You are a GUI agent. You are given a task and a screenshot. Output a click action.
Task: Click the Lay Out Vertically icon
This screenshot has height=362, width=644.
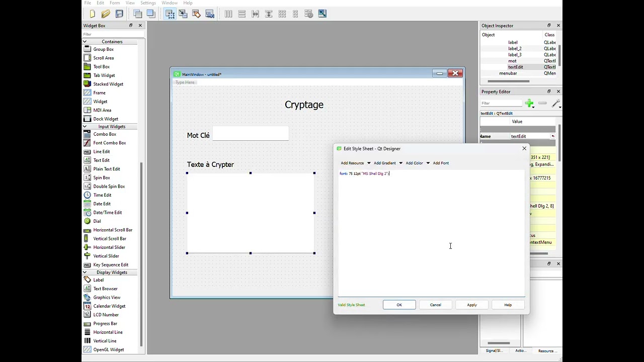tap(242, 14)
